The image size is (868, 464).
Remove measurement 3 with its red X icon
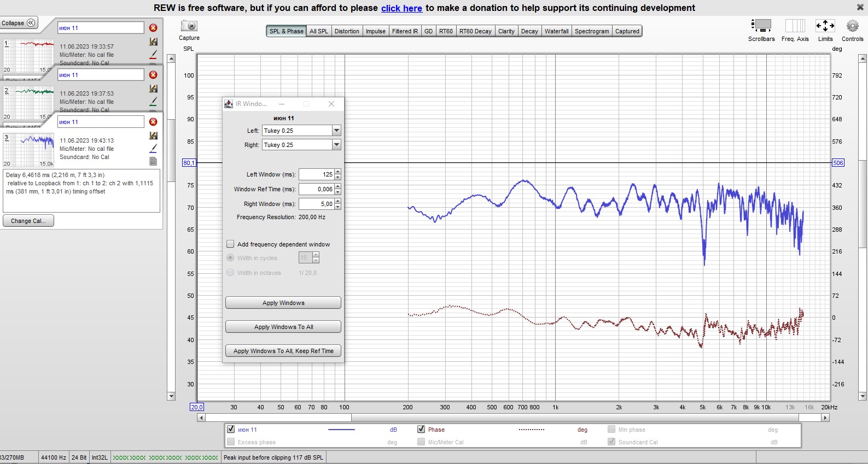(153, 122)
